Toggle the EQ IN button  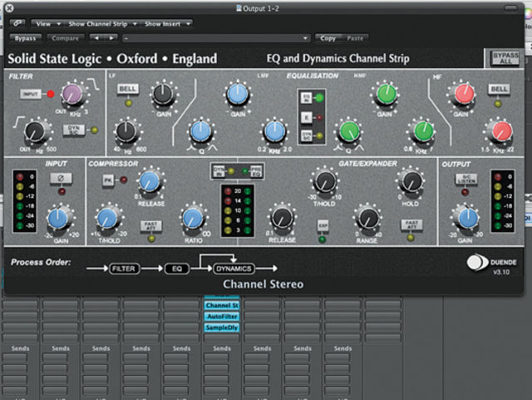point(307,98)
